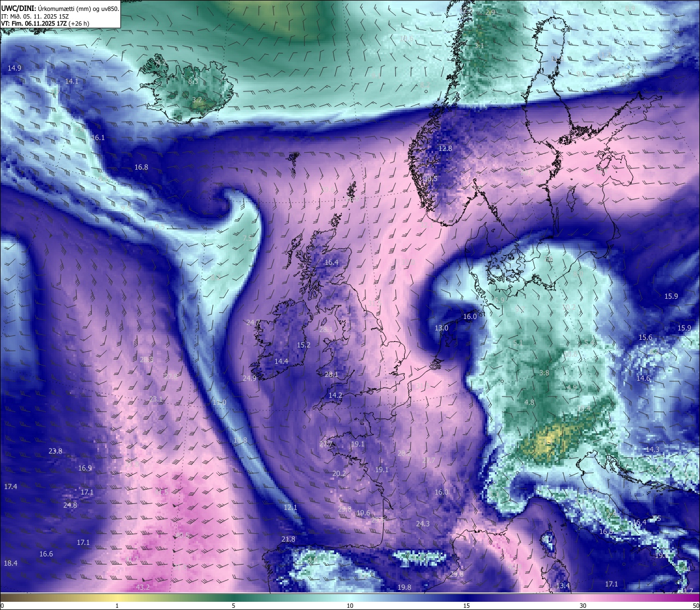Image resolution: width=700 pixels, height=610 pixels.
Task: Click the 2.9 value over northern Scandinavia
Action: click(x=491, y=12)
